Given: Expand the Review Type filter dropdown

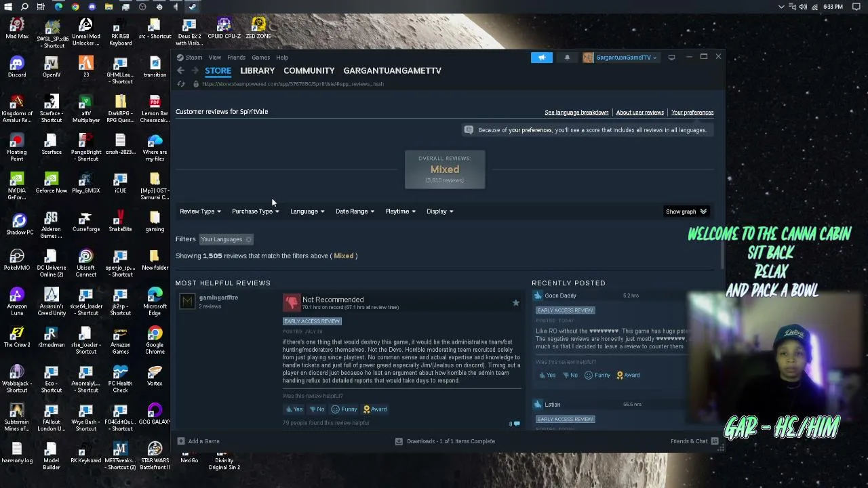Looking at the screenshot, I should tap(200, 211).
